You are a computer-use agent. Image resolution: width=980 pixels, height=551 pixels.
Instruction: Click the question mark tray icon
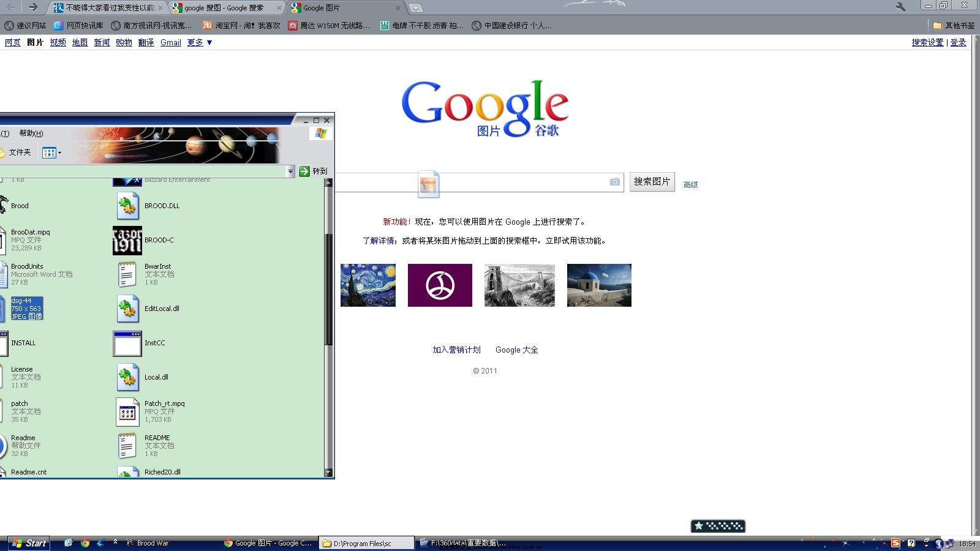911,543
